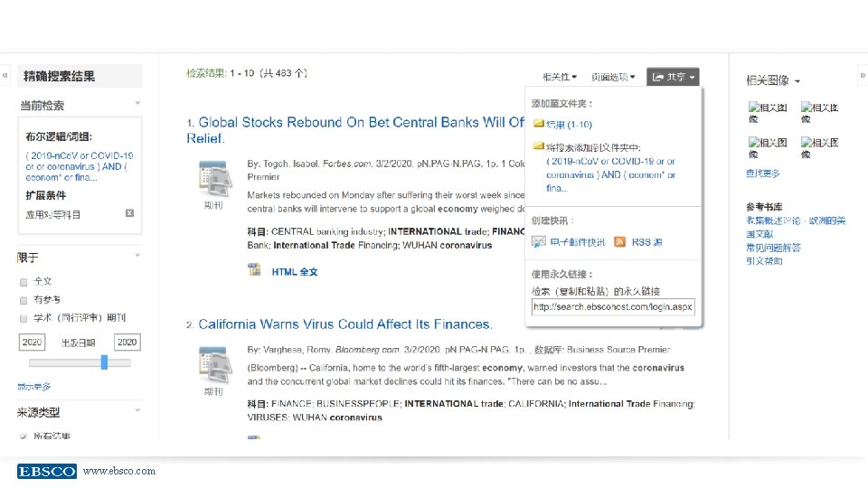Open the second related image in top row
This screenshot has width=868, height=488.
(x=820, y=112)
